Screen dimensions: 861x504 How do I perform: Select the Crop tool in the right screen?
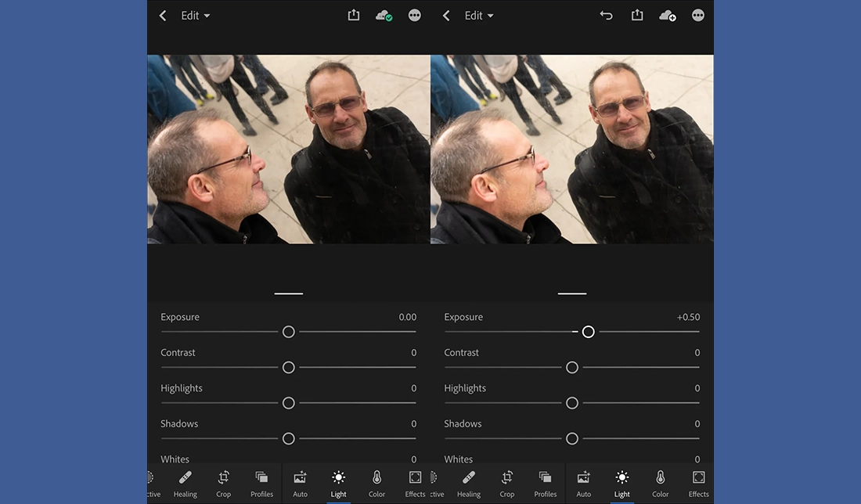(507, 482)
